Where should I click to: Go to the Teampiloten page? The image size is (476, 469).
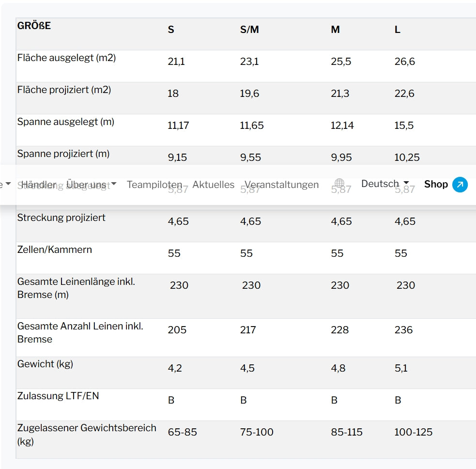pyautogui.click(x=154, y=185)
